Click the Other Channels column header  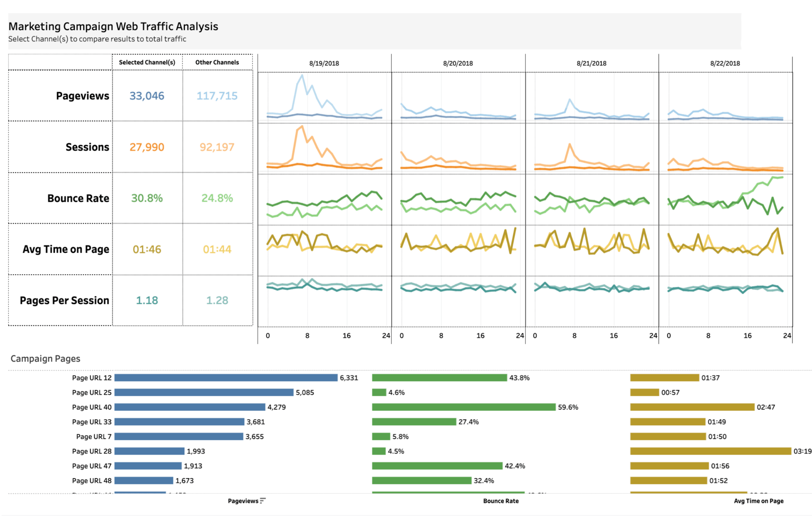[x=217, y=62]
